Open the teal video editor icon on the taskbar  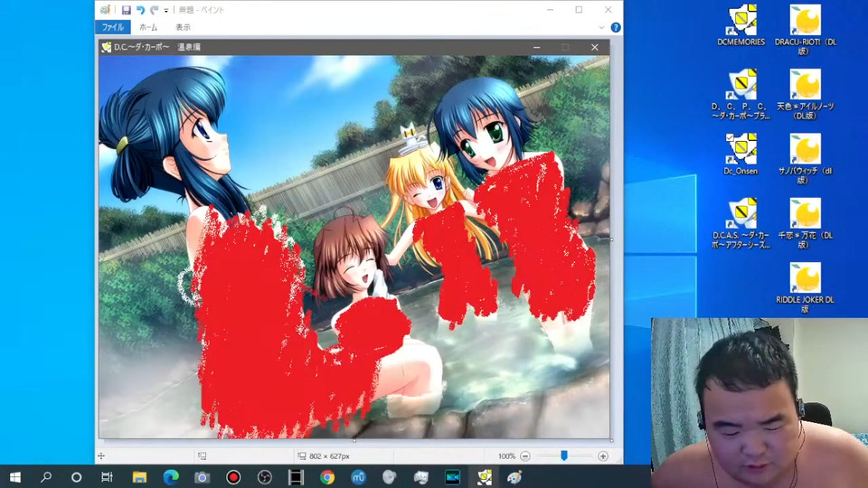(452, 477)
